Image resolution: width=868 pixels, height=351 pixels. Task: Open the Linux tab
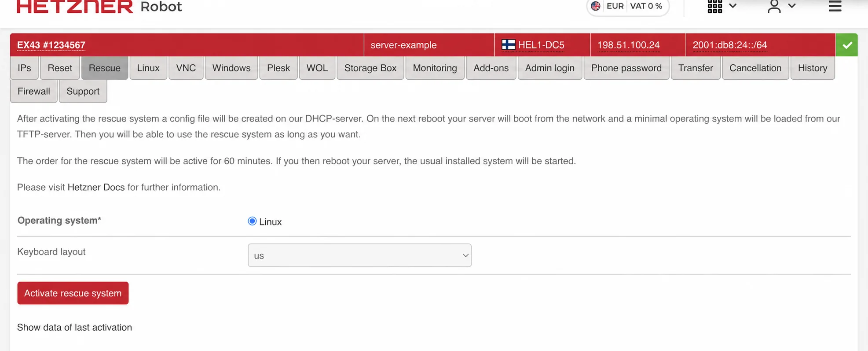tap(148, 68)
